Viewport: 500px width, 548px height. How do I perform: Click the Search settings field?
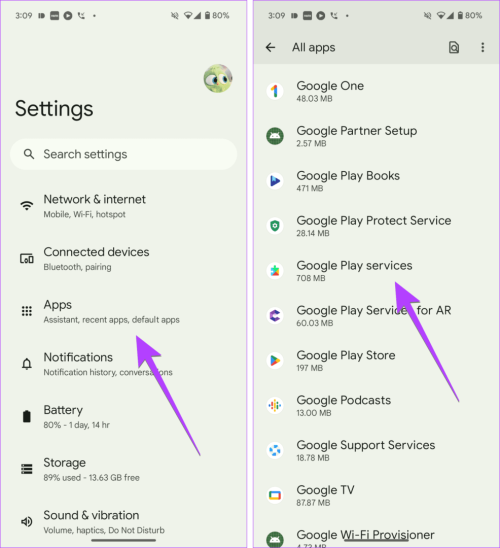coord(123,154)
